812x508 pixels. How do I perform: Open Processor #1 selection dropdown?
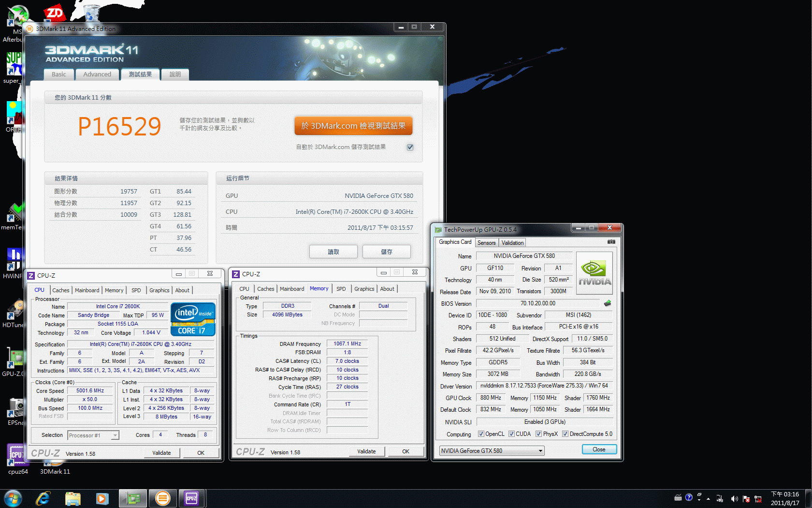point(93,435)
